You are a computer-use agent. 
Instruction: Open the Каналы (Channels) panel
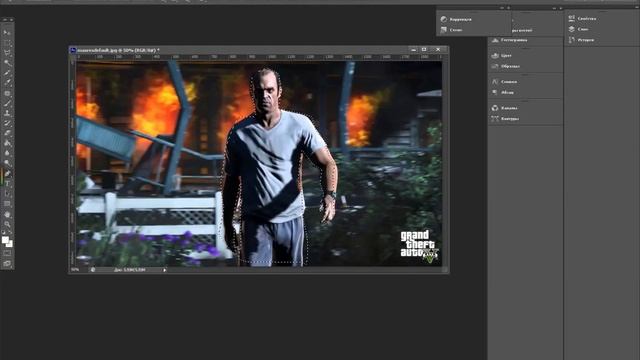[504, 108]
